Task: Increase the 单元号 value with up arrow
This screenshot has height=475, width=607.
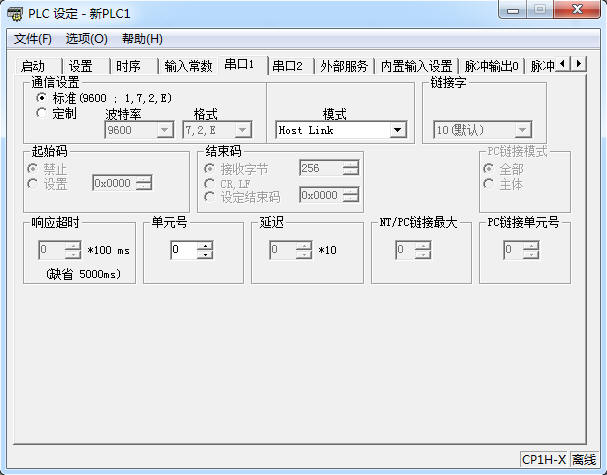Action: [204, 246]
